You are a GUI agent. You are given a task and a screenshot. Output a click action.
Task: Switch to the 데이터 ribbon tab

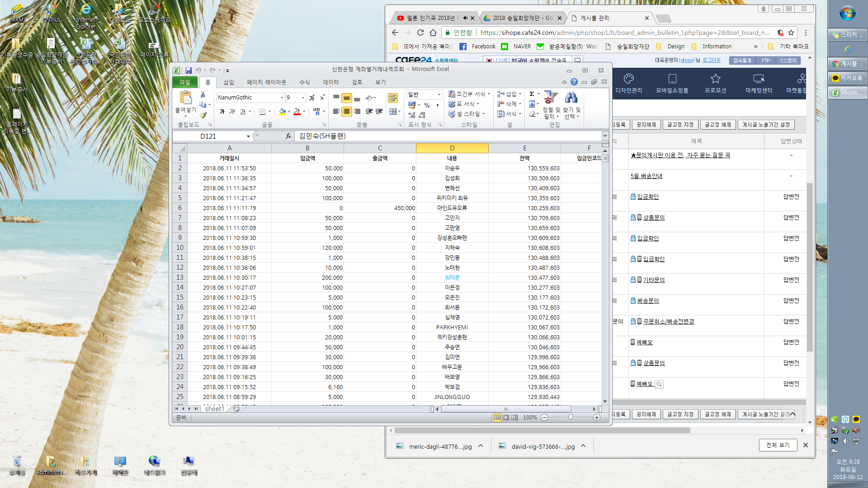pos(330,82)
